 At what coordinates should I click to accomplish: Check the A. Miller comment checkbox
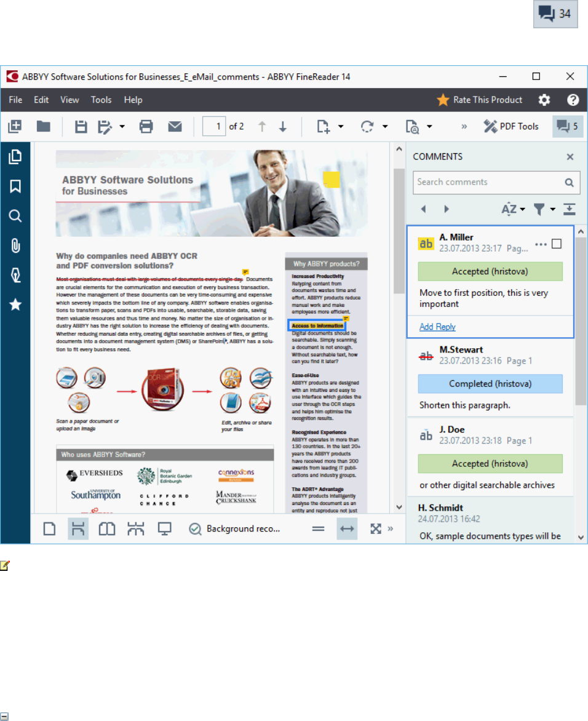557,244
